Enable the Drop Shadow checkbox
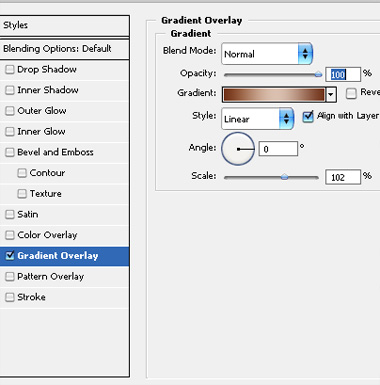This screenshot has height=385, width=380. 10,69
